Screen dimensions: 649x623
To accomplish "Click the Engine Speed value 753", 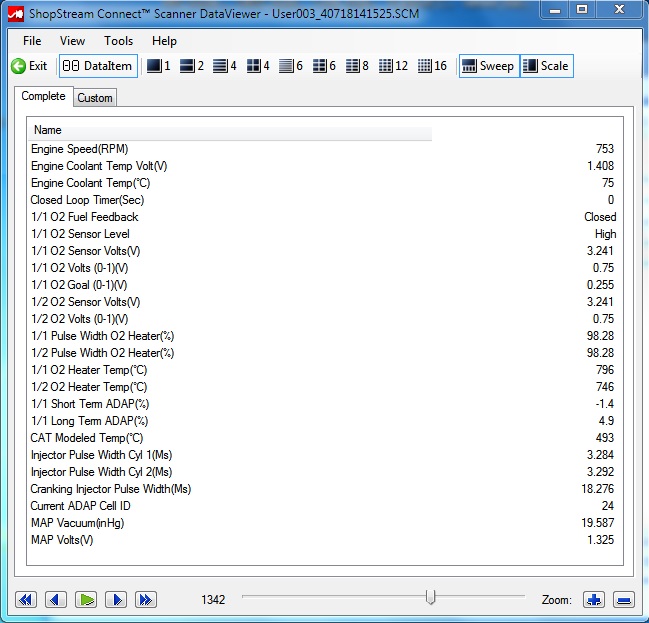I will (605, 149).
